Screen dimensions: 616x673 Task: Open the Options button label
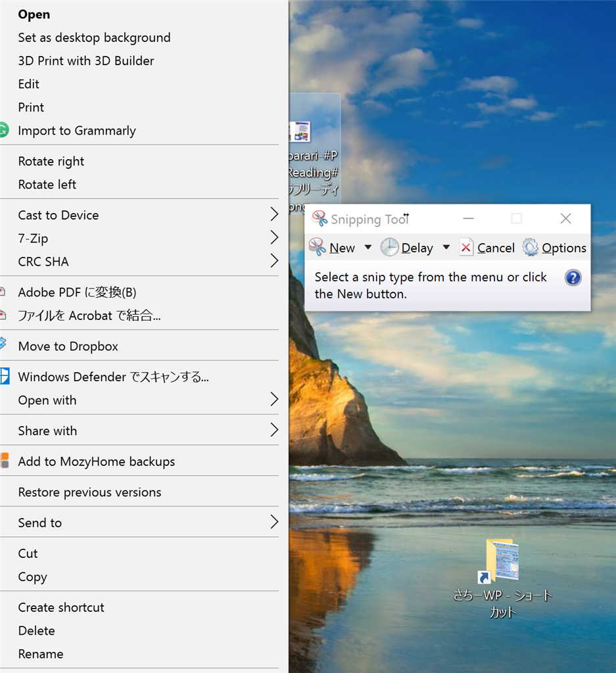point(563,248)
